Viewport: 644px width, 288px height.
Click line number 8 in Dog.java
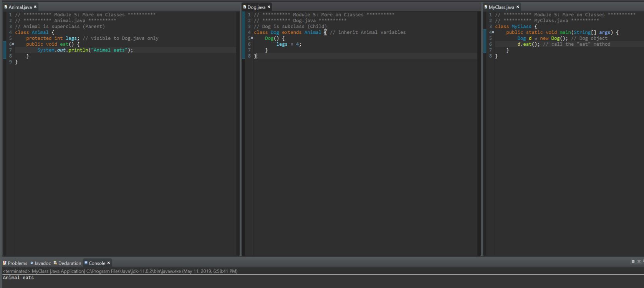coord(249,56)
